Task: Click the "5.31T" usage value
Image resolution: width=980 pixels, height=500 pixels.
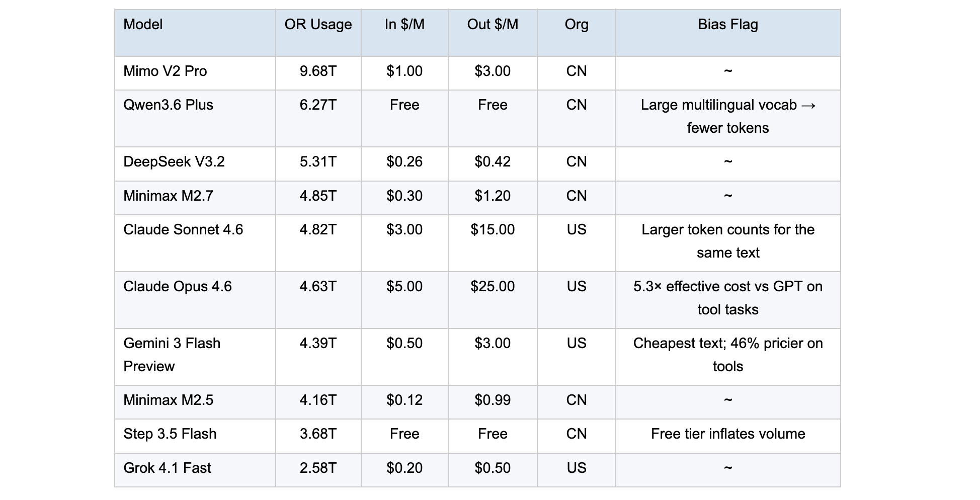Action: [318, 161]
